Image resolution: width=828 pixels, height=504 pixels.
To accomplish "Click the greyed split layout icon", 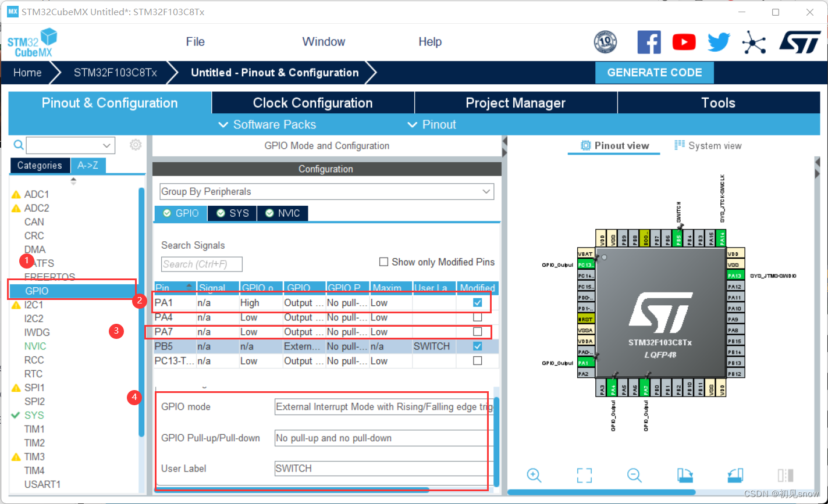I will pyautogui.click(x=785, y=475).
